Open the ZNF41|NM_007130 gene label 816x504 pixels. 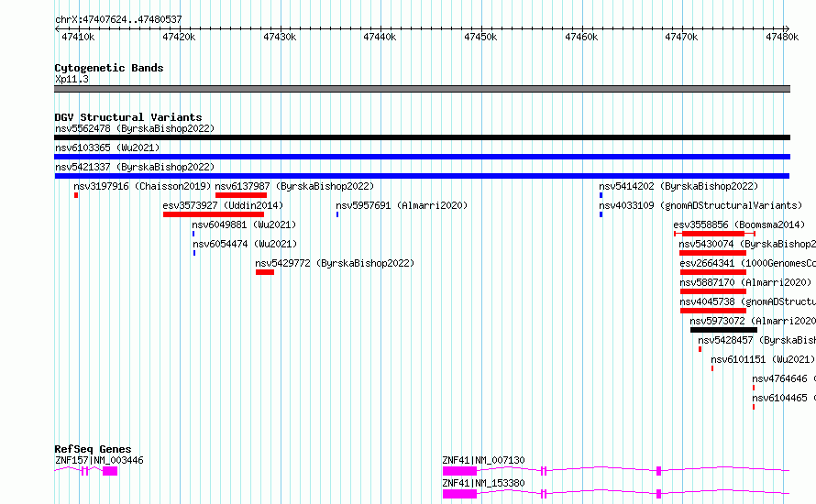483,460
